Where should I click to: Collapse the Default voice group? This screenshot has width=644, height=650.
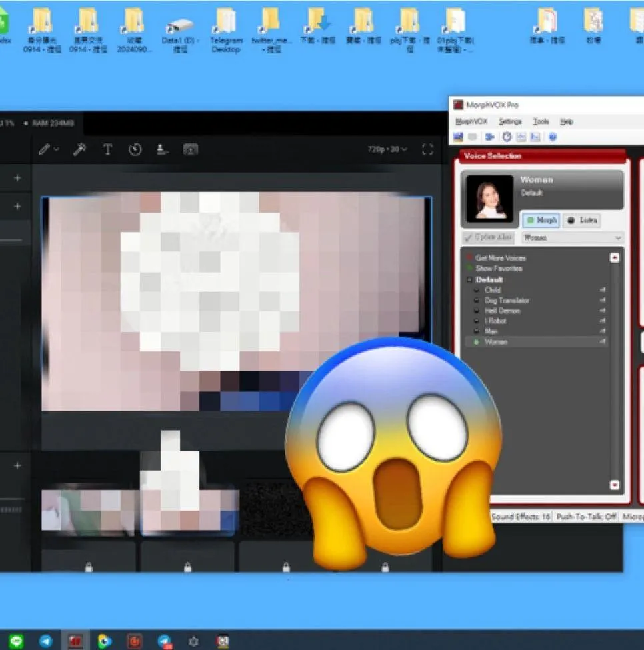pyautogui.click(x=469, y=279)
